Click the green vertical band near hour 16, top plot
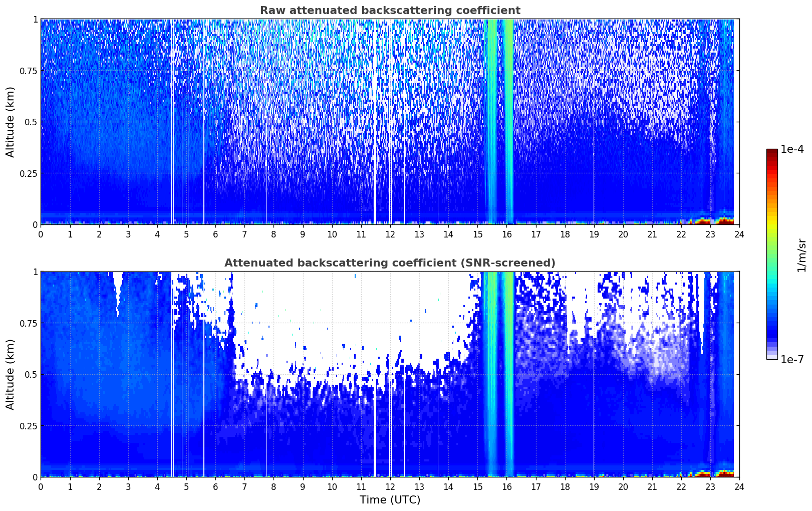Image resolution: width=812 pixels, height=511 pixels. (x=508, y=122)
